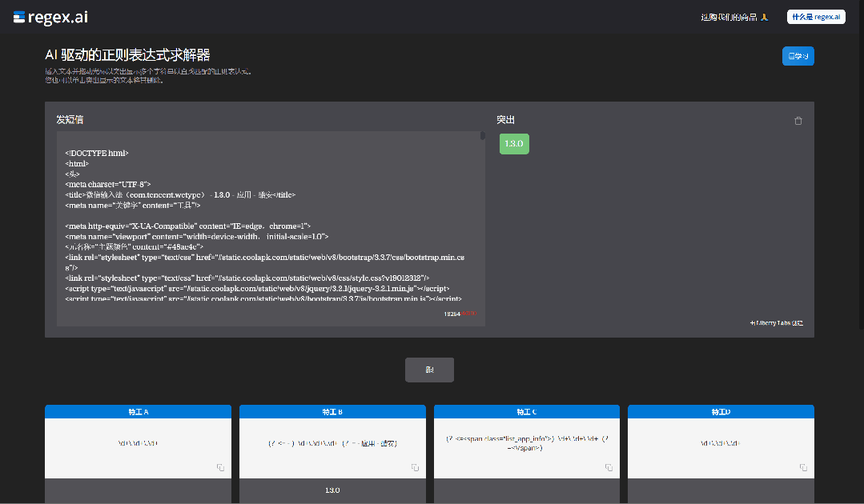Select the 特工 C card header
Screen dimensions: 864x504
coord(527,411)
